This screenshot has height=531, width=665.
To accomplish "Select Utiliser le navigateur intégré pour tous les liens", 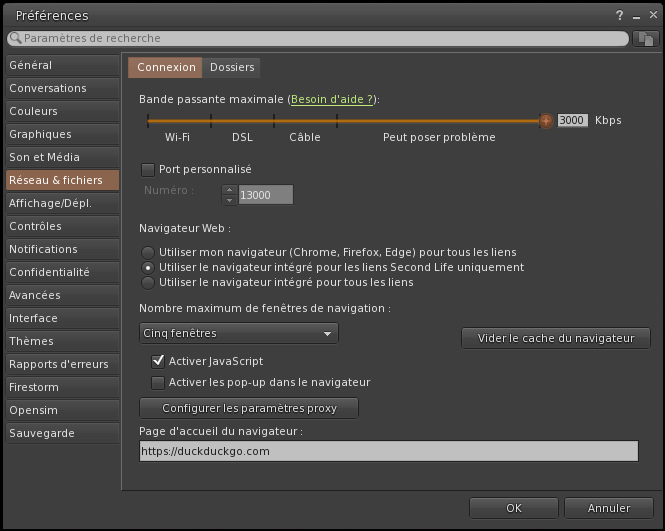I will click(x=148, y=283).
